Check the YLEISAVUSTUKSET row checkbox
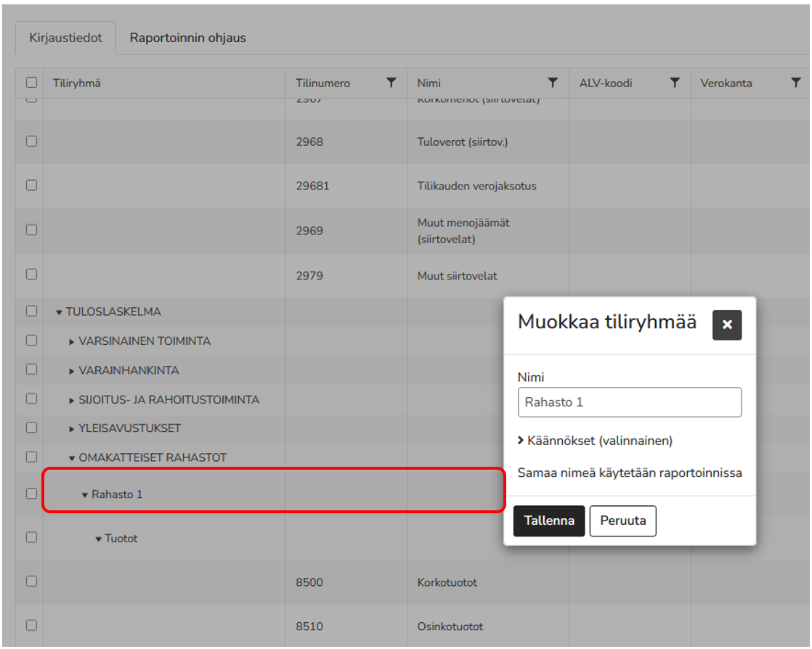This screenshot has width=812, height=649. coord(31,428)
